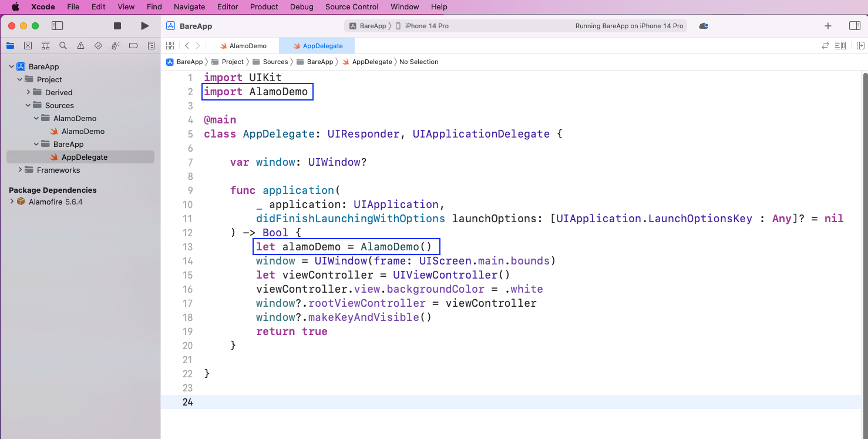868x439 pixels.
Task: Open the Source Control menu
Action: tap(352, 7)
